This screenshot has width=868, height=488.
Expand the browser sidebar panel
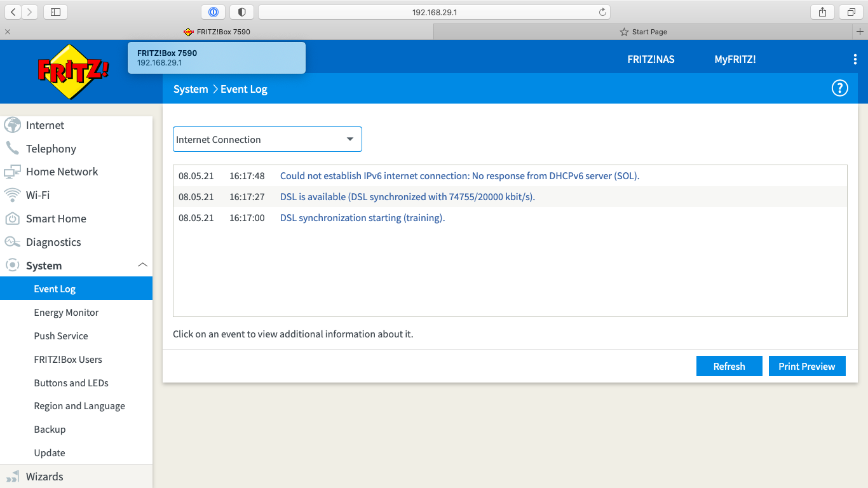click(x=55, y=11)
